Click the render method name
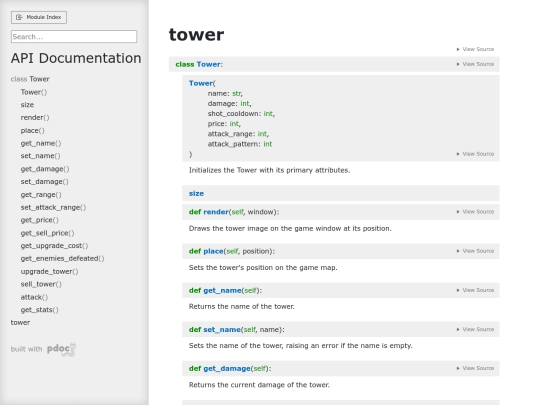Screen dimensions: 540x405 click(216, 212)
